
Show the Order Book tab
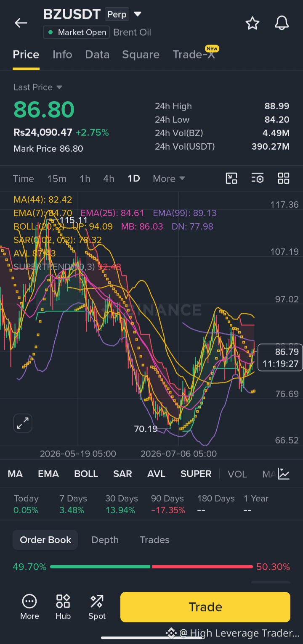click(45, 540)
